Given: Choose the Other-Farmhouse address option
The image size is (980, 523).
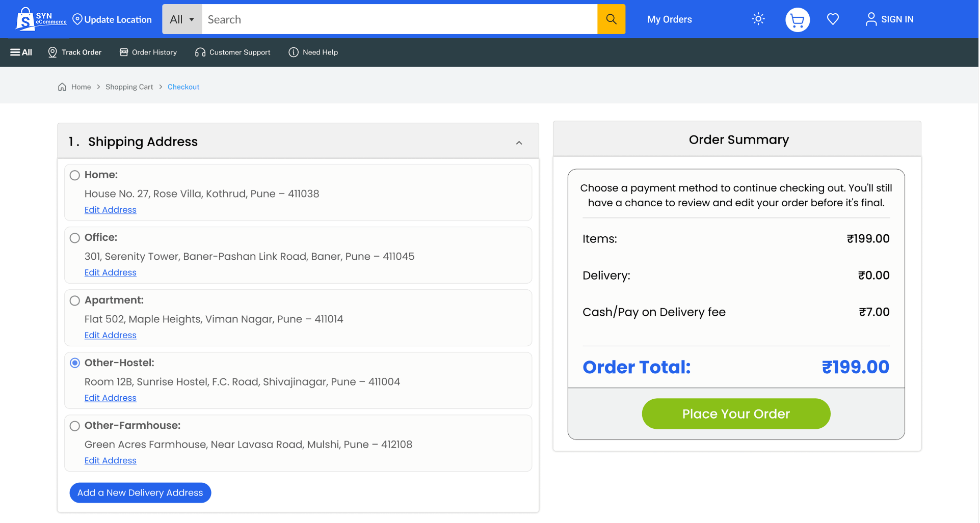Looking at the screenshot, I should [x=75, y=426].
